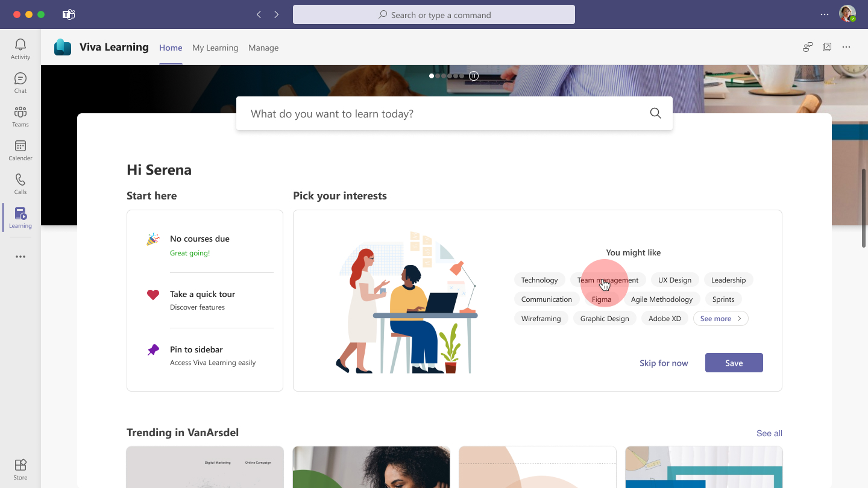Open Calls from the left sidebar
The image size is (868, 488).
20,184
